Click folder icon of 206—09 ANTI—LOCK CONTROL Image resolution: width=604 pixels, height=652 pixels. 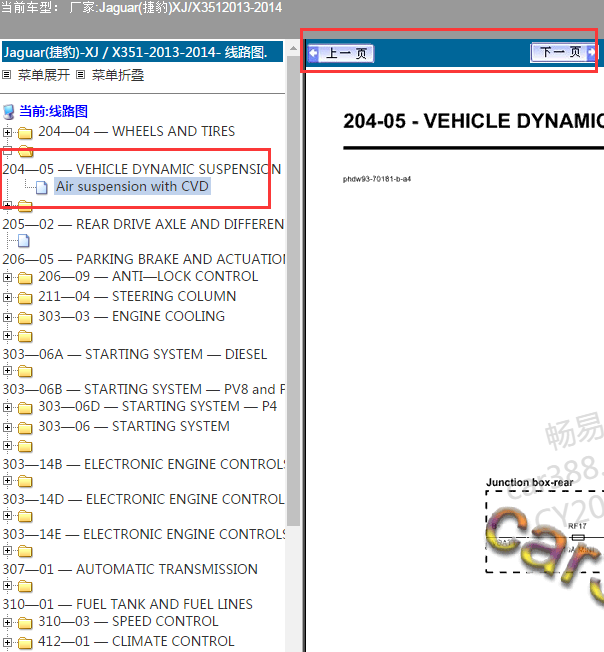[25, 277]
